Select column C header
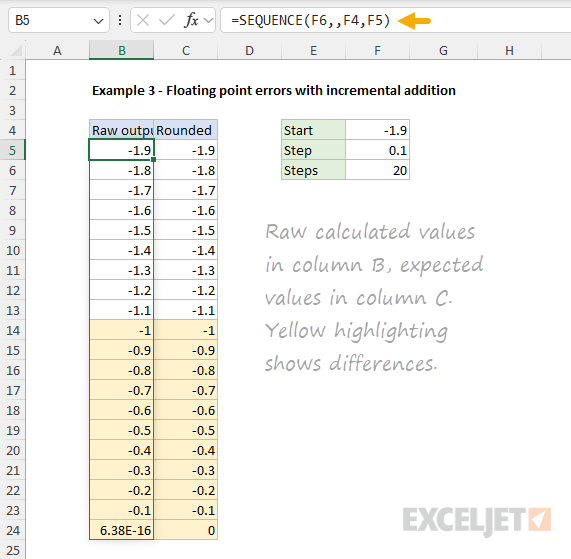This screenshot has height=559, width=571. point(186,51)
